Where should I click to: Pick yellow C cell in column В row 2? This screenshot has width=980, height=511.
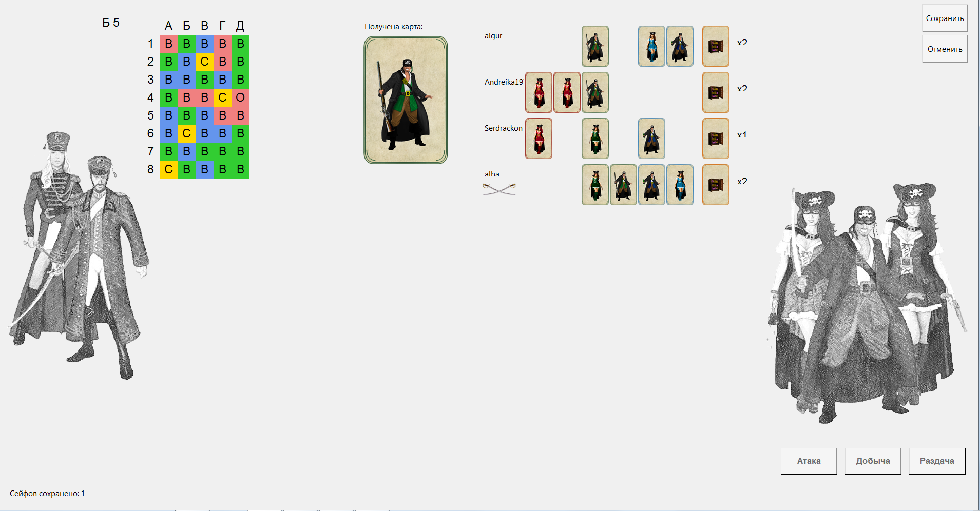(x=204, y=62)
